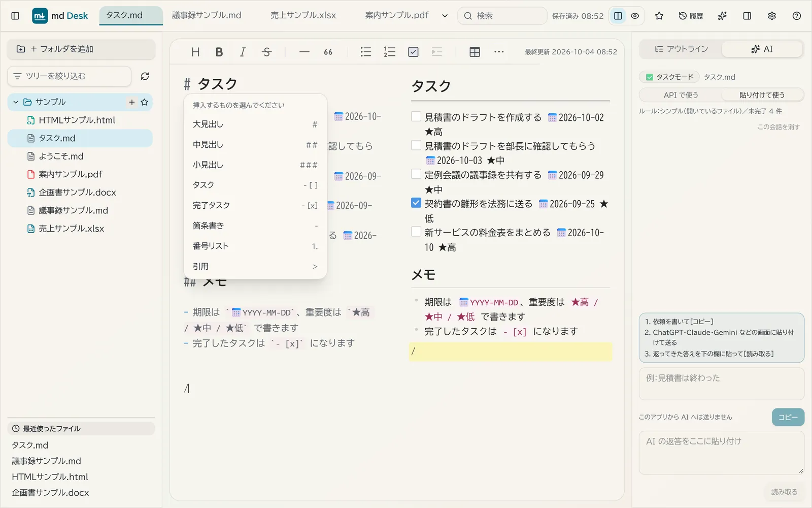Refresh the file tree
The width and height of the screenshot is (812, 508).
(x=145, y=76)
